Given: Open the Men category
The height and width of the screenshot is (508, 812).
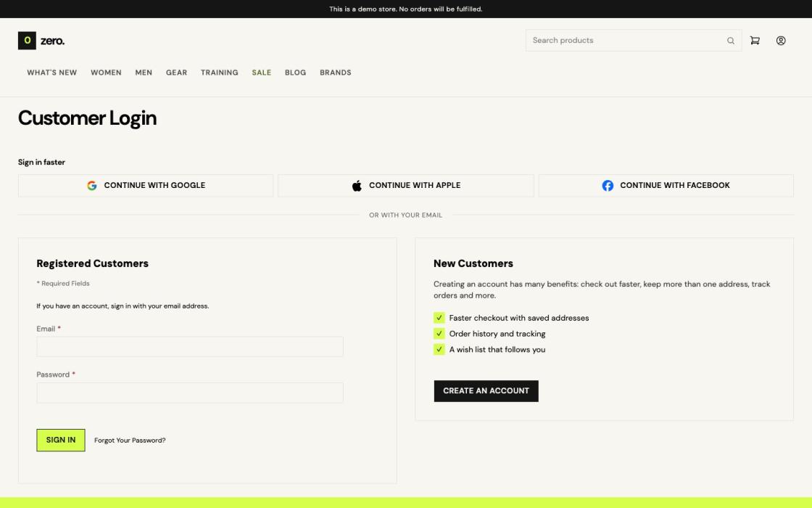Looking at the screenshot, I should click(x=144, y=73).
